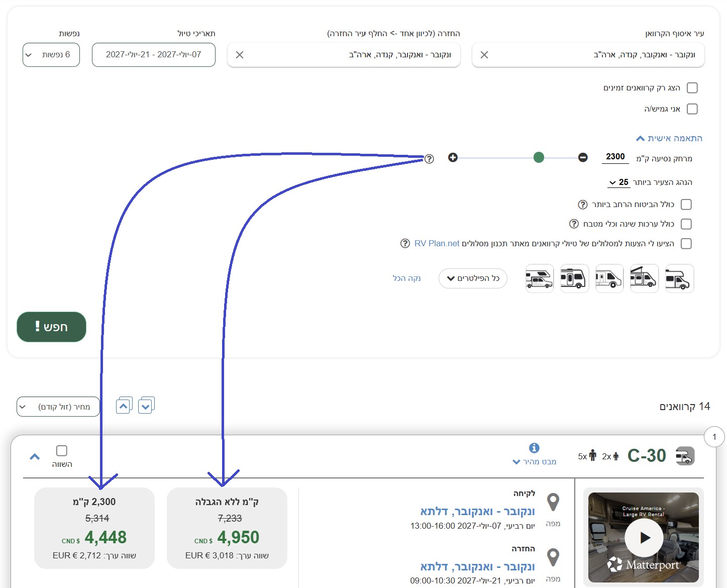Select the truck camper RV type icon
This screenshot has width=727, height=588.
539,278
